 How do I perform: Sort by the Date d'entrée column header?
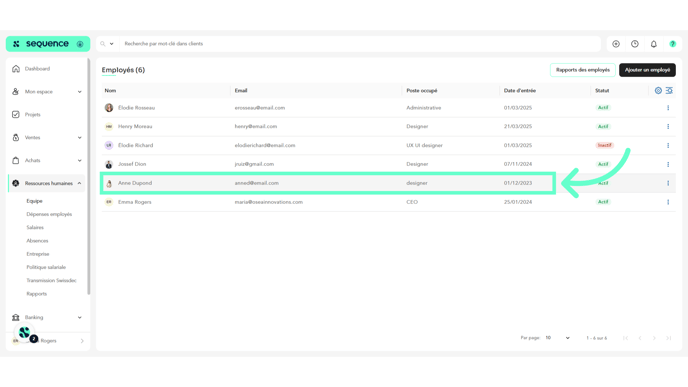tap(520, 90)
